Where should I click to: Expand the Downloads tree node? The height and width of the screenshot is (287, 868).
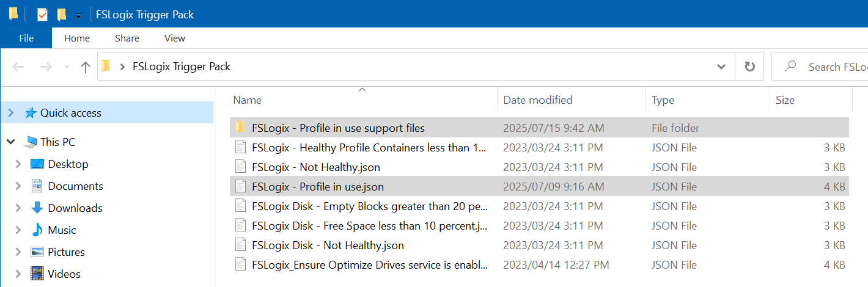click(x=18, y=208)
